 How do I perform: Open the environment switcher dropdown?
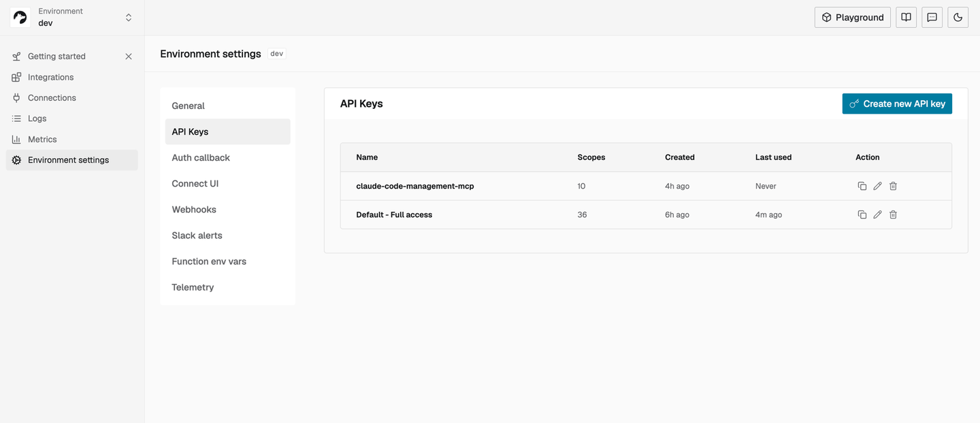(x=129, y=18)
